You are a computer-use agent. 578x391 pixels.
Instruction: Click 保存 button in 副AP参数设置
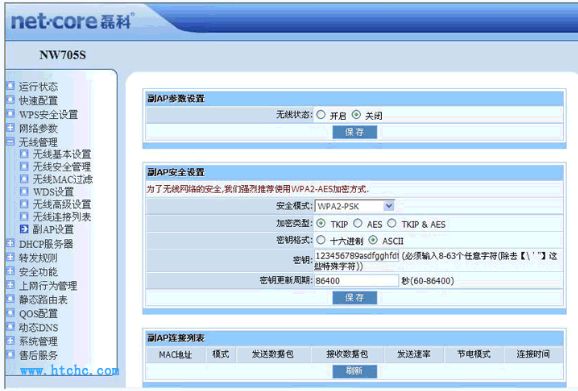(355, 132)
